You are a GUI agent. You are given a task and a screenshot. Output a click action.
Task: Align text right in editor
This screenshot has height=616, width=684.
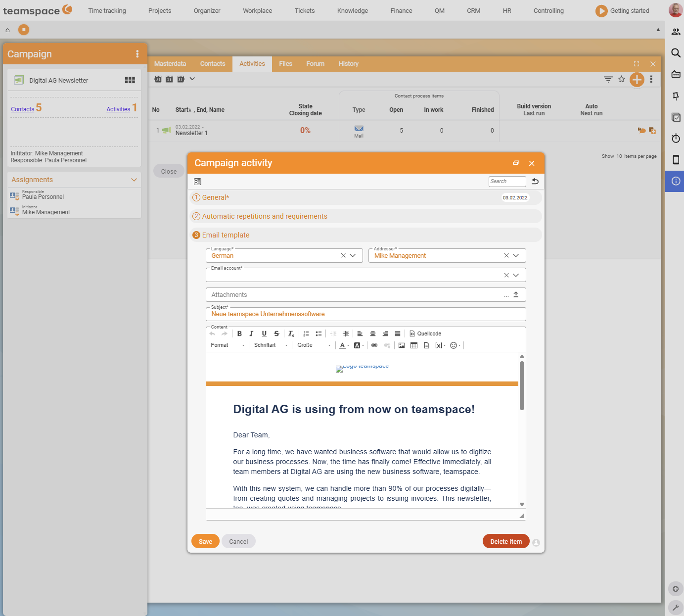385,333
